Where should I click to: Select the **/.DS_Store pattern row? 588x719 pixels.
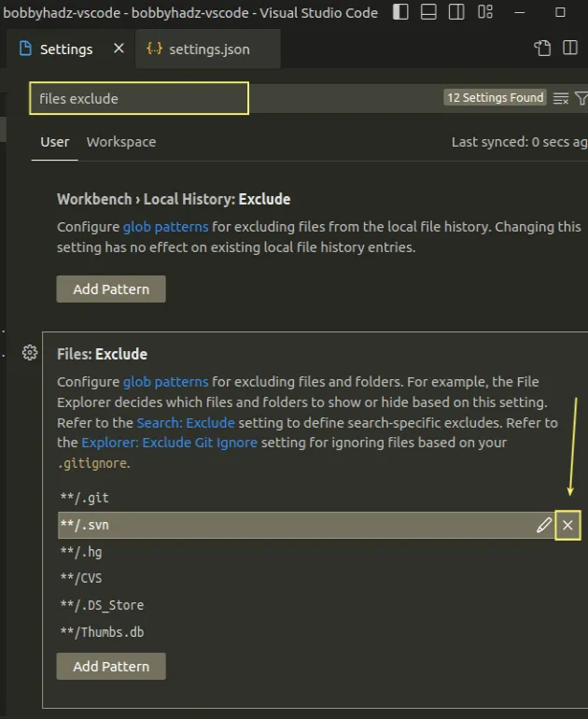tap(319, 605)
